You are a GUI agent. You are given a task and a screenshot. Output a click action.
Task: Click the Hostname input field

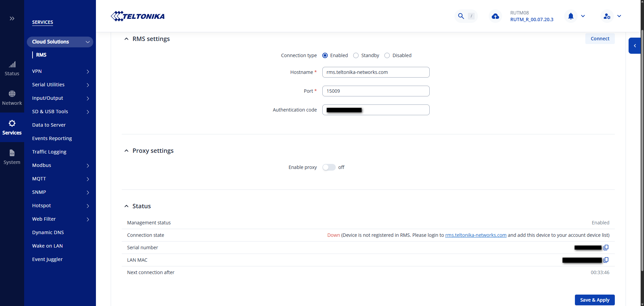click(376, 72)
